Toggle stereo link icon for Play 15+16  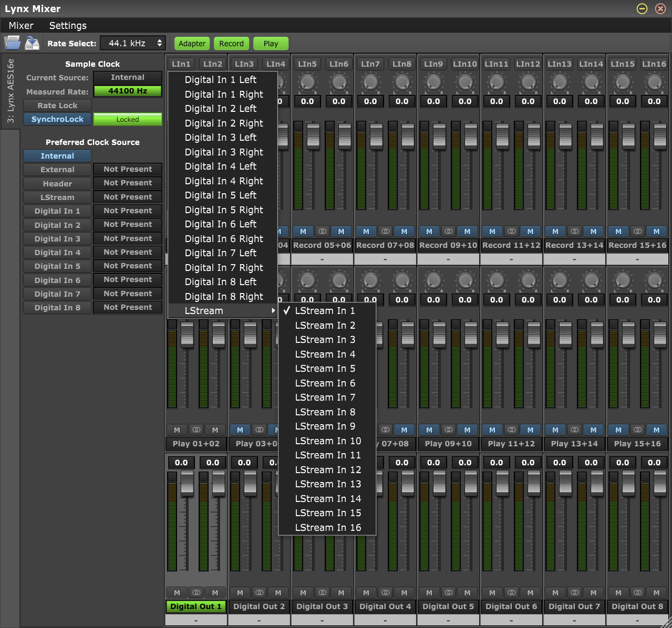637,430
